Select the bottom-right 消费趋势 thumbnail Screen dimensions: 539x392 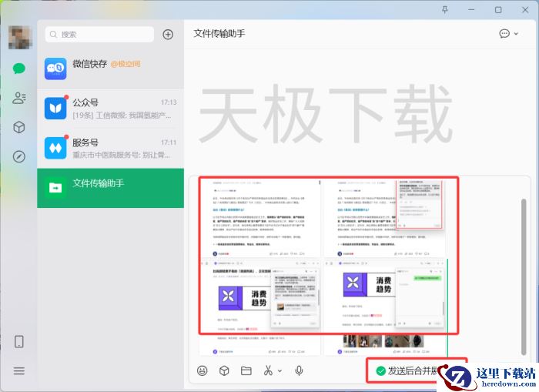pos(384,307)
